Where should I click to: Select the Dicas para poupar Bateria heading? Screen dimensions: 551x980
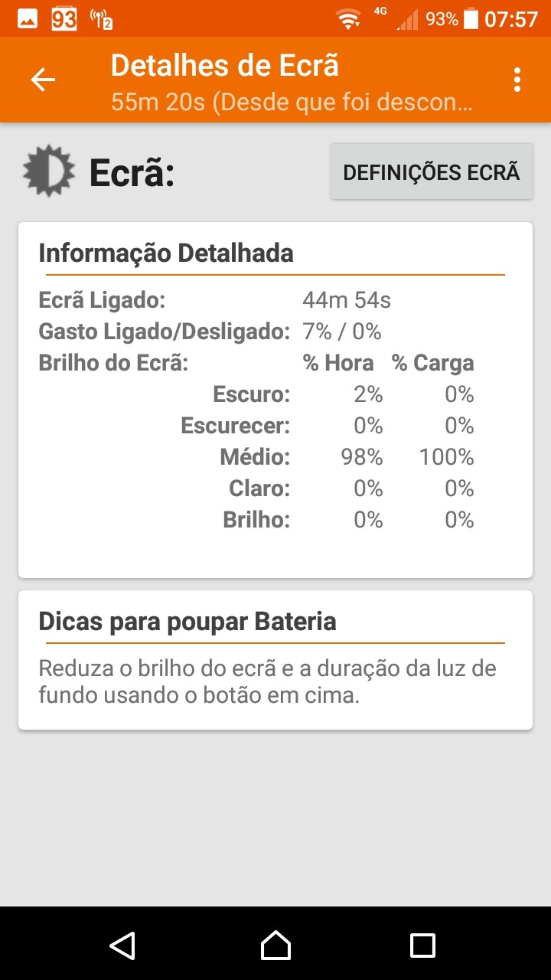[x=187, y=621]
